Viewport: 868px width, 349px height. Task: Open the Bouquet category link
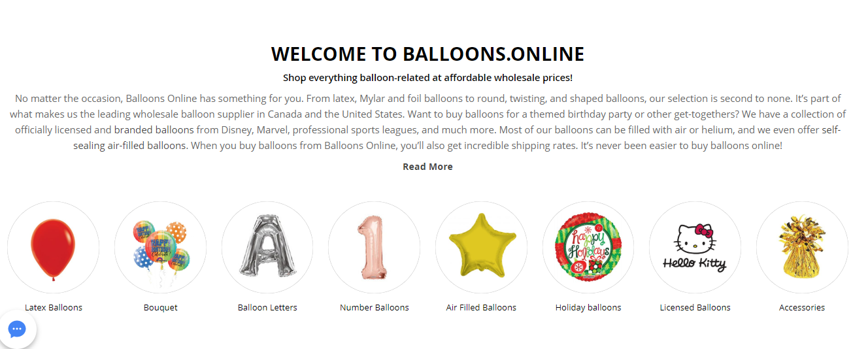point(160,307)
